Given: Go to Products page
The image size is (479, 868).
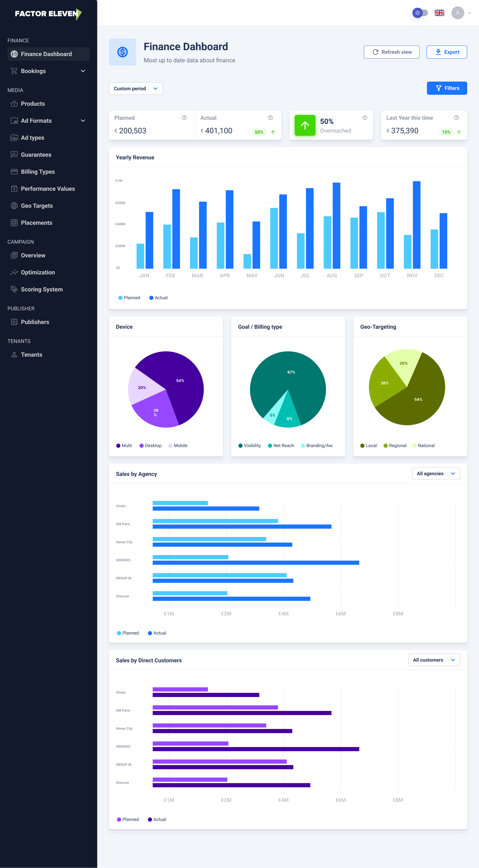Looking at the screenshot, I should [49, 104].
